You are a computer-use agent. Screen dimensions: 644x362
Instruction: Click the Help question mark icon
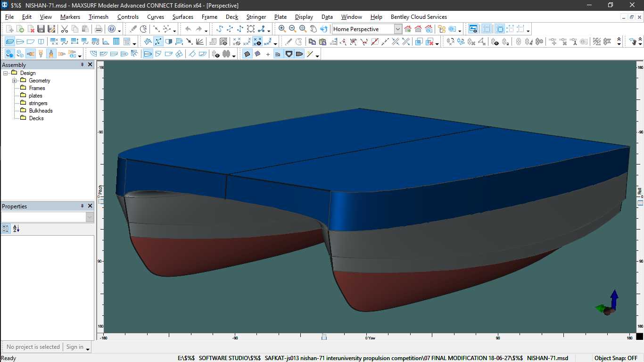click(x=111, y=29)
